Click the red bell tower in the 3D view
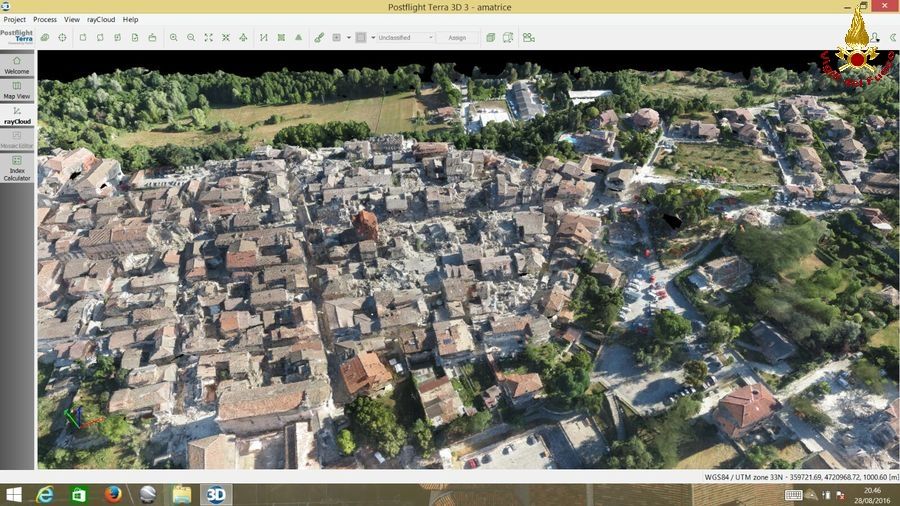 coord(366,226)
